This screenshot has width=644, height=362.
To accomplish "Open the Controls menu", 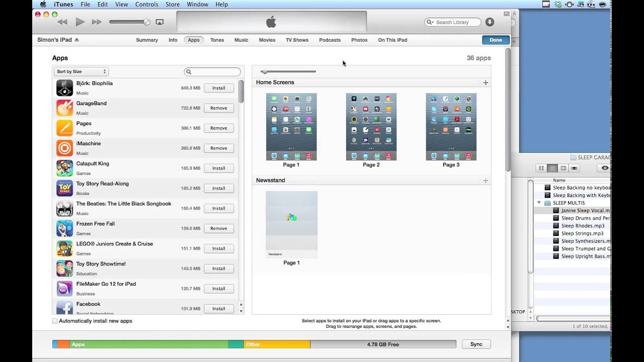I will [147, 4].
